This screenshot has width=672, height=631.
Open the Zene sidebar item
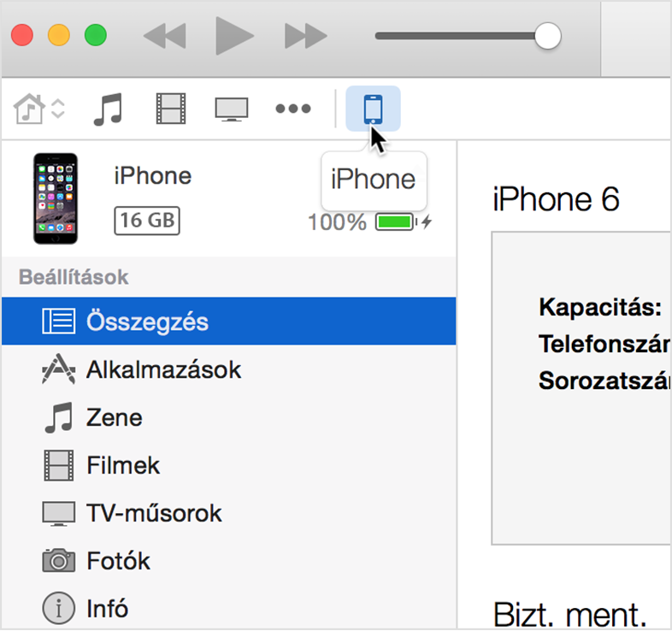click(114, 418)
